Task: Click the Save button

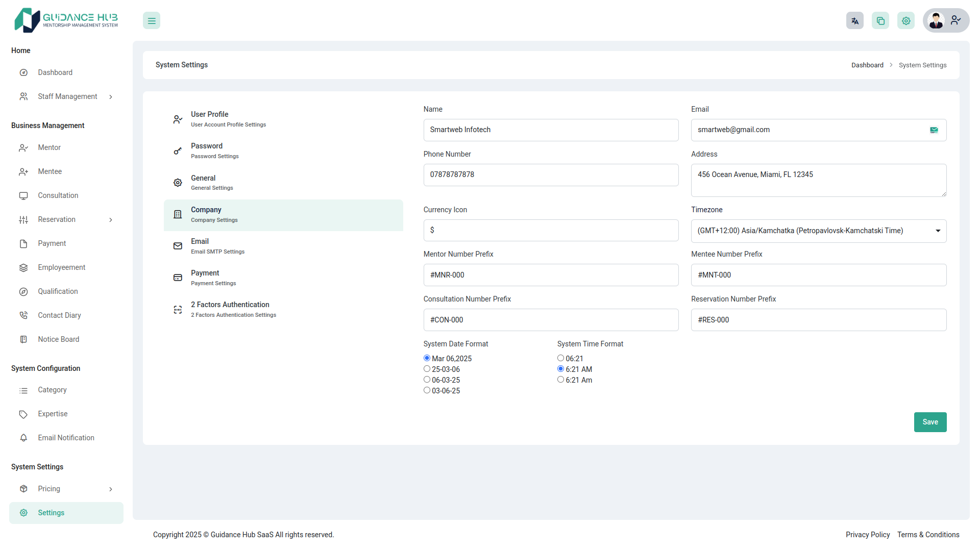Action: [930, 422]
